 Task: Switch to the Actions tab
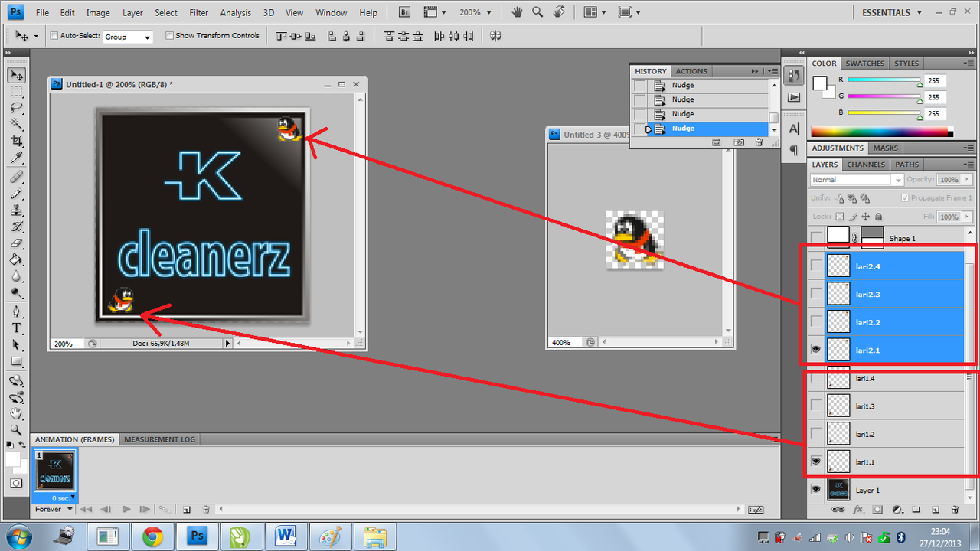(691, 71)
